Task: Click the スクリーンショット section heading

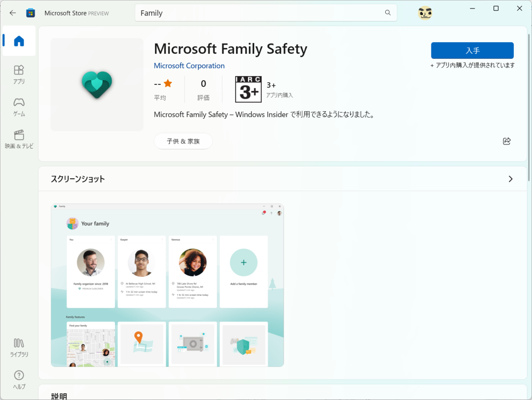Action: [78, 179]
